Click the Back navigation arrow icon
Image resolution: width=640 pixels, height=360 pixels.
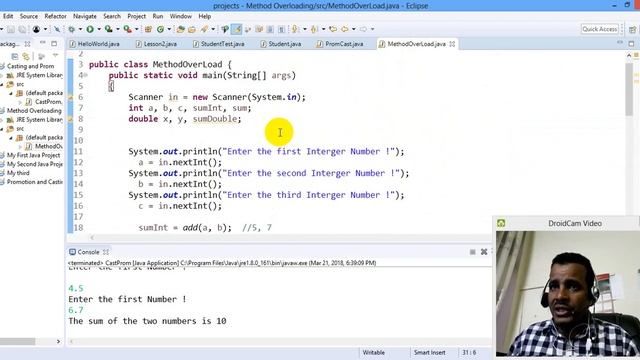point(345,29)
